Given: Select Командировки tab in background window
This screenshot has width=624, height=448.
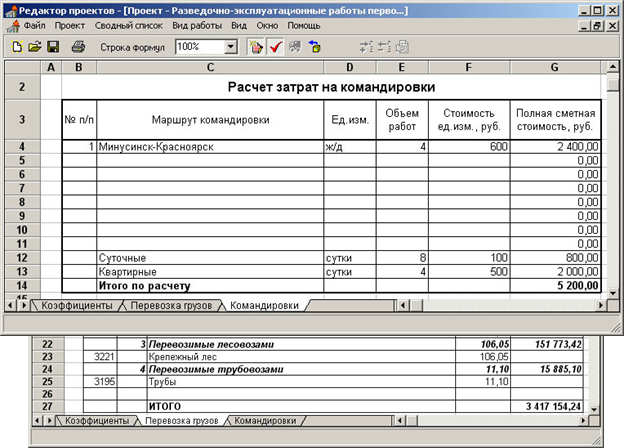Looking at the screenshot, I should click(265, 421).
